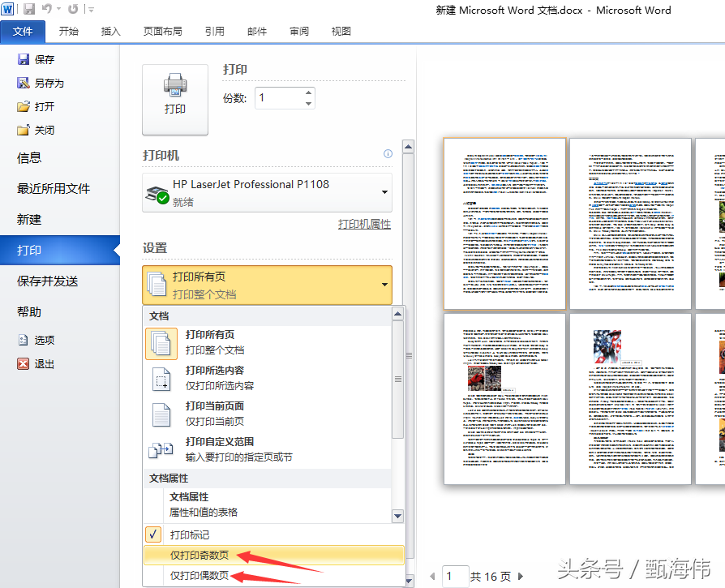Switch to the 引用 ribbon tab
This screenshot has height=588, width=725.
point(215,32)
